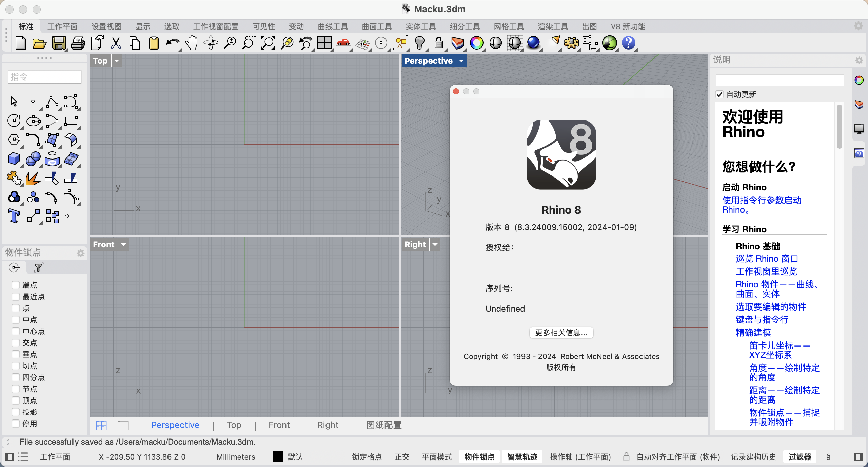Click the Open folder icon

click(x=39, y=43)
